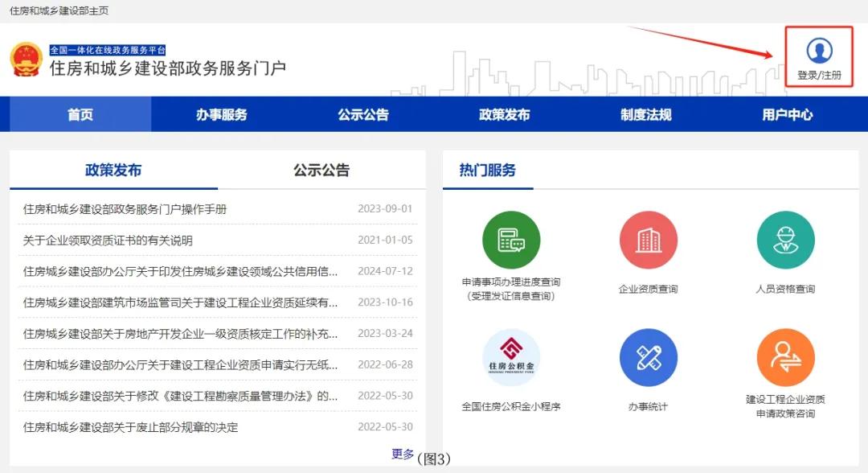Select the 政策发布 panel tab
Image resolution: width=868 pixels, height=473 pixels.
(113, 171)
